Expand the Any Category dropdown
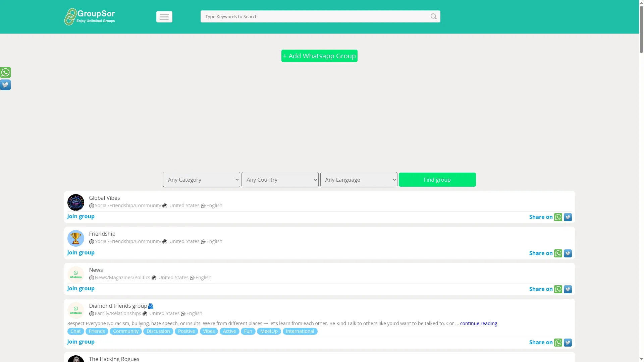Viewport: 644px width, 362px height. pyautogui.click(x=202, y=180)
